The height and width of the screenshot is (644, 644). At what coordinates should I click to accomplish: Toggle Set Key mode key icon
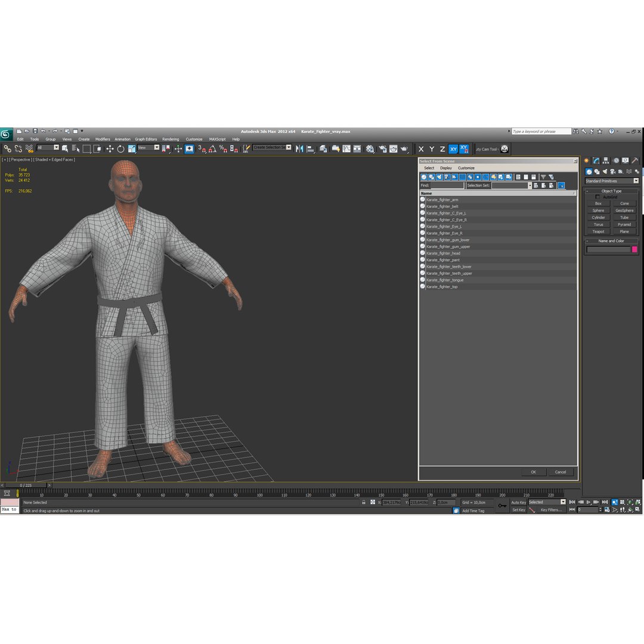[x=502, y=506]
